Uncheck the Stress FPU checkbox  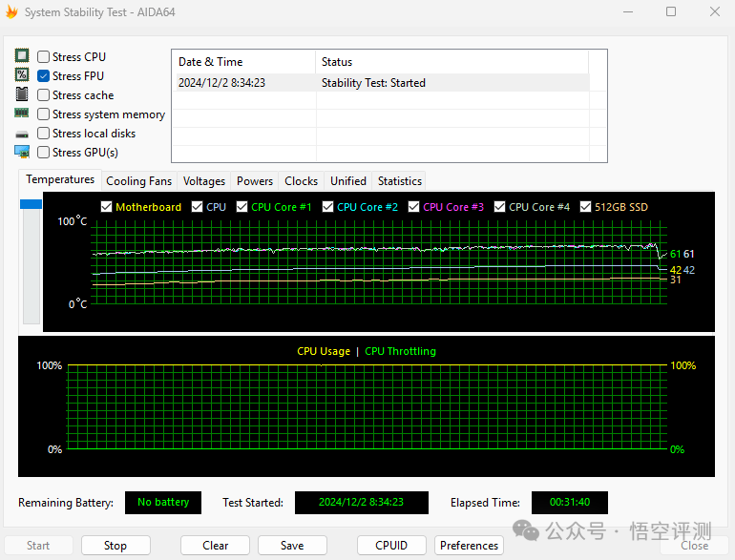coord(43,76)
